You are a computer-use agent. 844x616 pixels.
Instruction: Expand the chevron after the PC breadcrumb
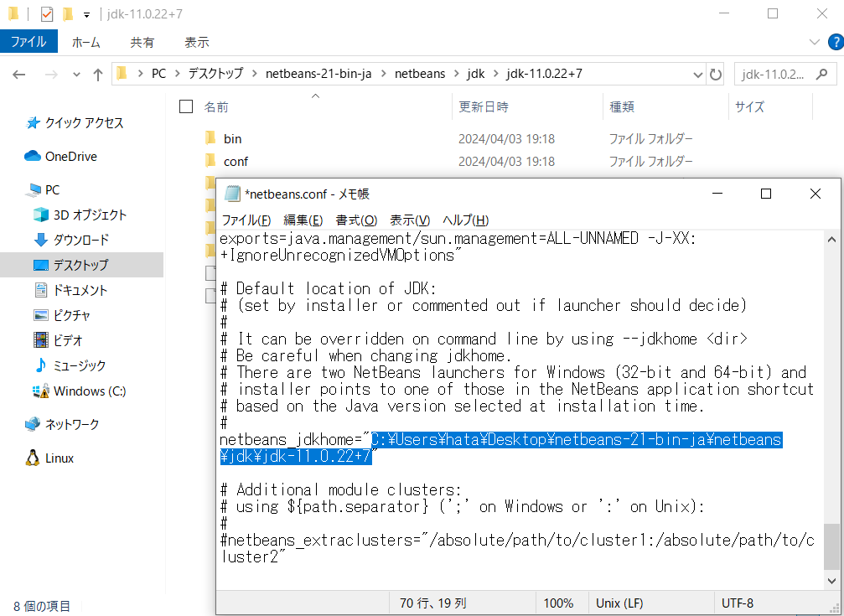[177, 74]
